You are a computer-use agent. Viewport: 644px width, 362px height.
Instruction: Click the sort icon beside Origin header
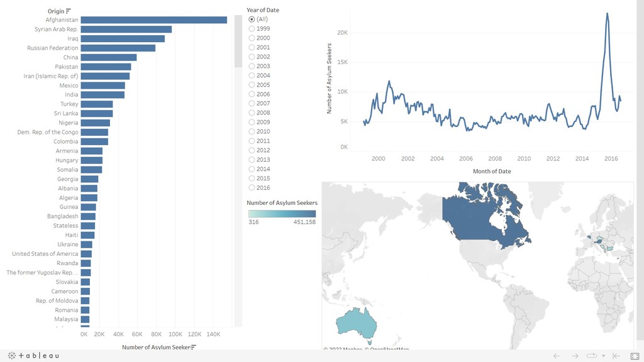coord(69,11)
